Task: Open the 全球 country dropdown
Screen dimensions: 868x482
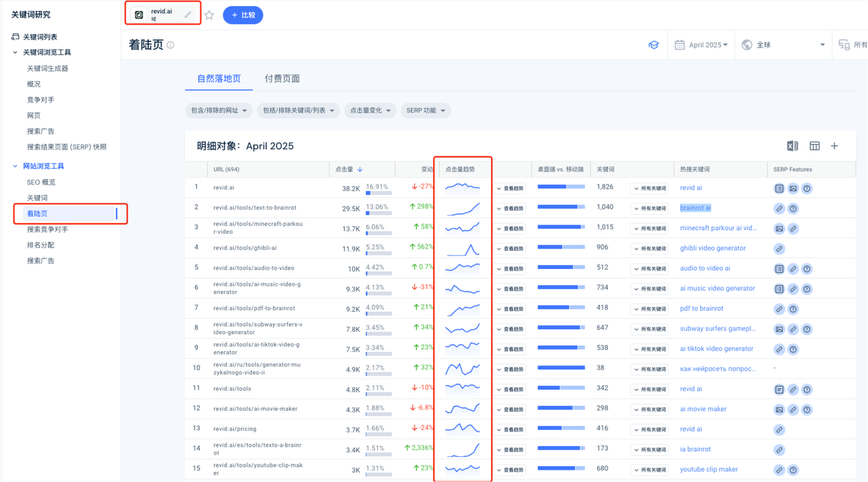Action: click(x=783, y=45)
